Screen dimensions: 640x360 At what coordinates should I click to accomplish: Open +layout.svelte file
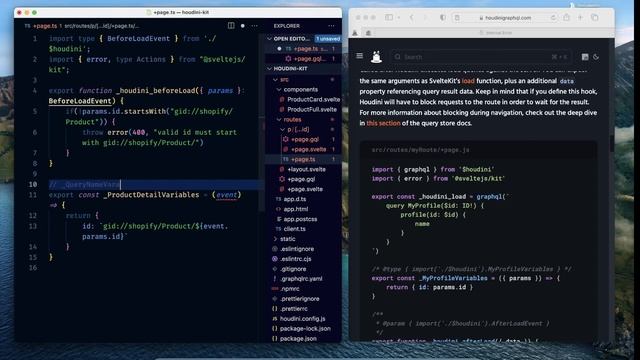[303, 169]
